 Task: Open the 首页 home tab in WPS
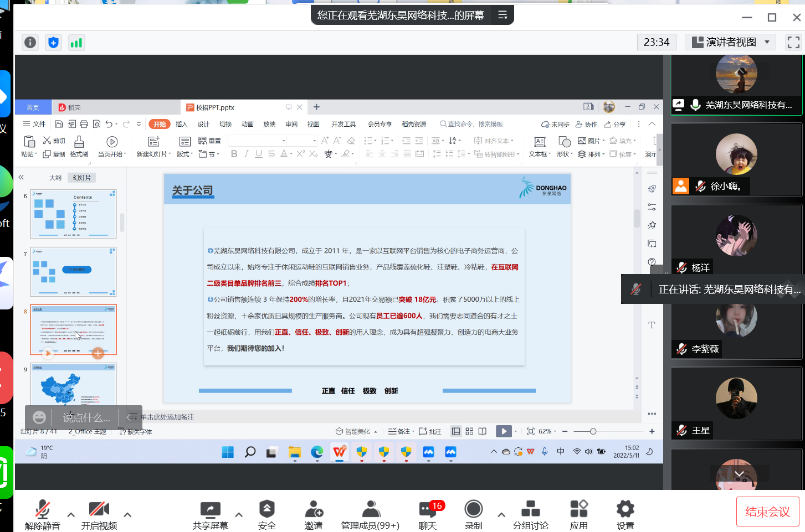click(x=33, y=107)
